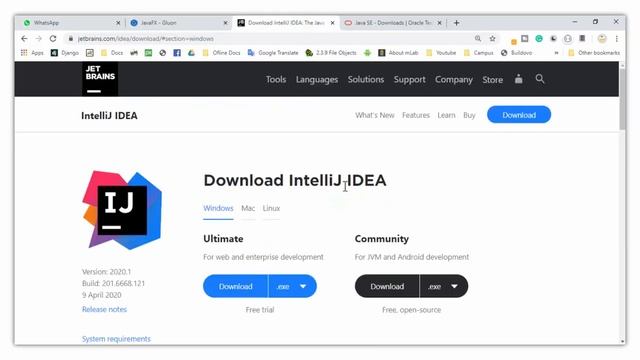
Task: Go back with browser back arrow
Action: coord(24,38)
